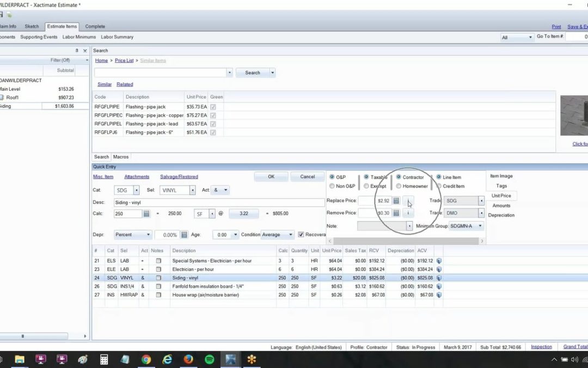
Task: Click right arrow of Quick Entry scrollbar
Action: [482, 241]
